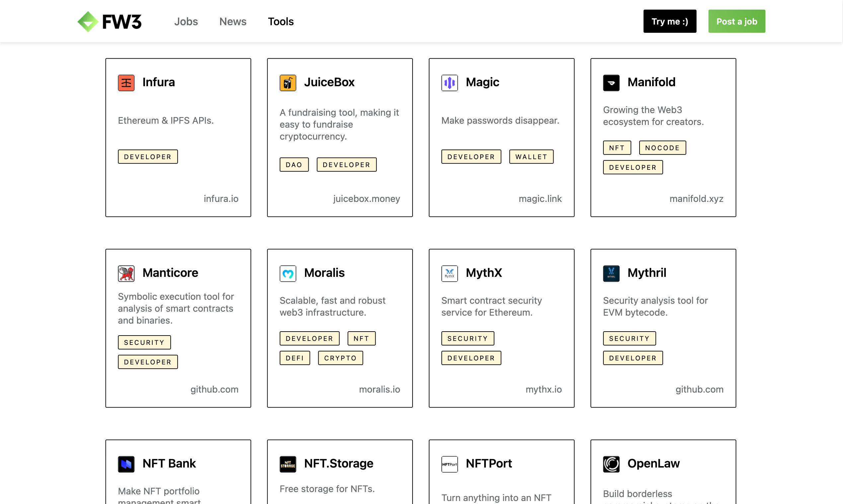The image size is (843, 504).
Task: Click the Manifold card title
Action: 651,82
